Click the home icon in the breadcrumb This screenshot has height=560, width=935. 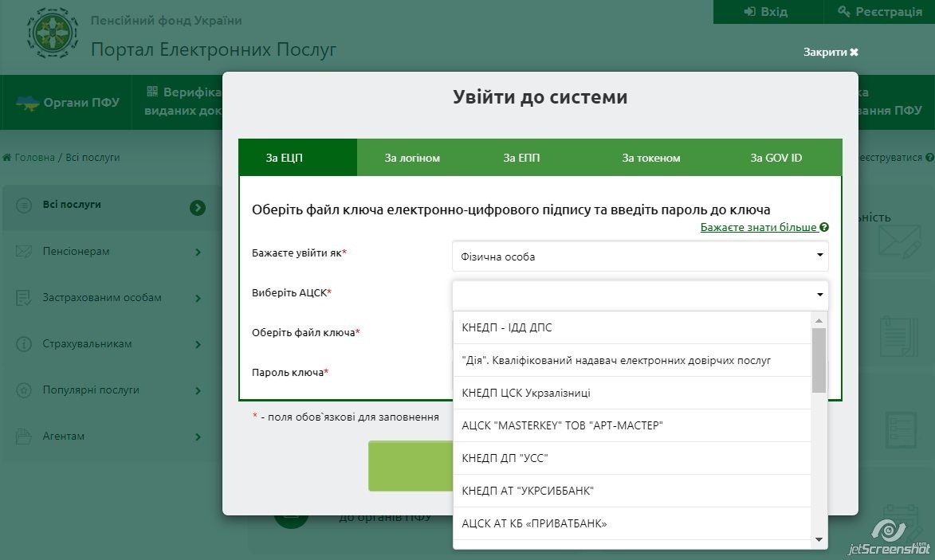pyautogui.click(x=7, y=157)
